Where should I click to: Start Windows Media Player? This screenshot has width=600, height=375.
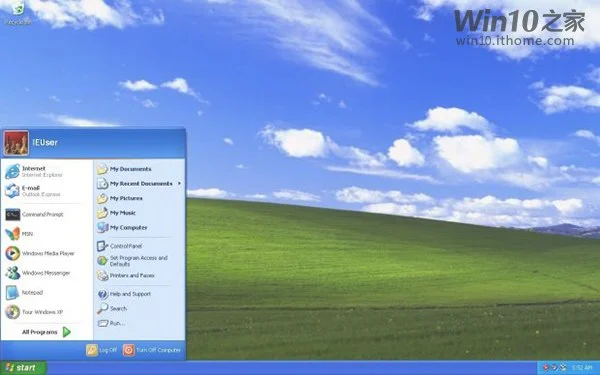point(47,253)
